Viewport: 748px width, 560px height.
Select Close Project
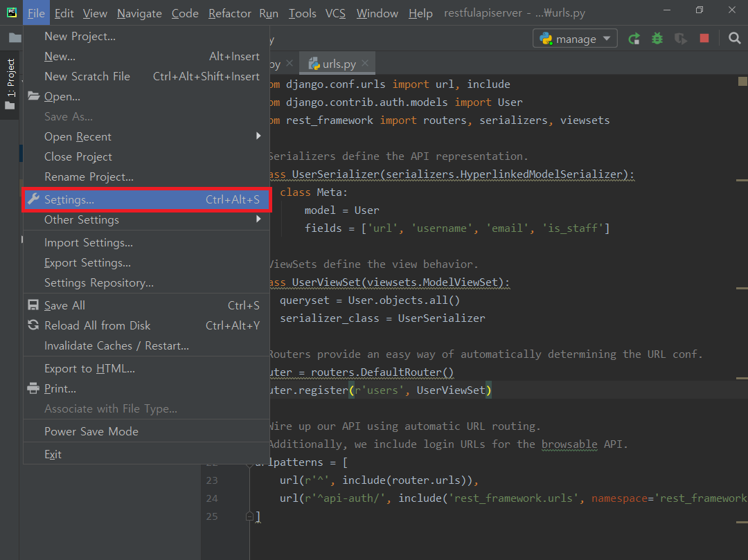(146, 156)
